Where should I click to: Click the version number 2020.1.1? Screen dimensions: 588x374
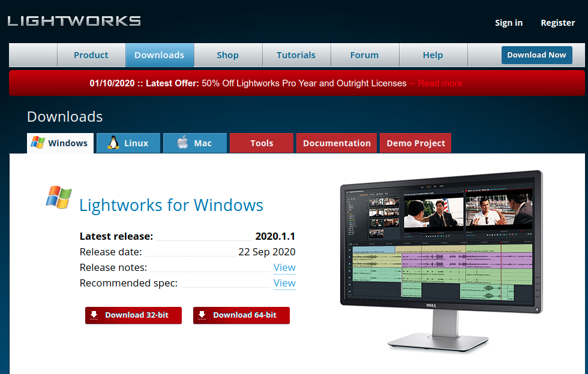275,237
